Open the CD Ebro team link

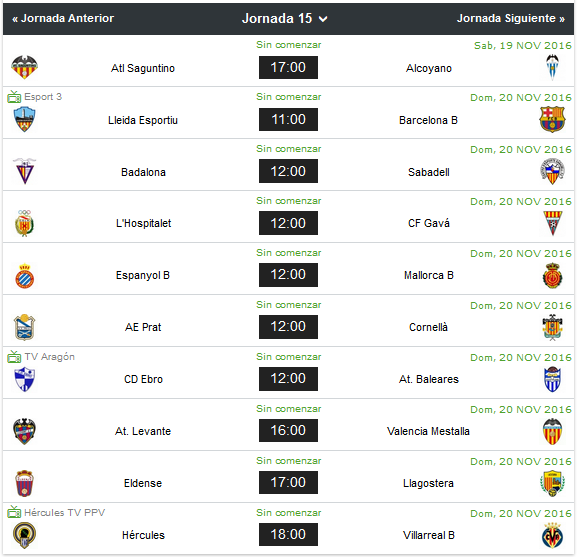(143, 379)
